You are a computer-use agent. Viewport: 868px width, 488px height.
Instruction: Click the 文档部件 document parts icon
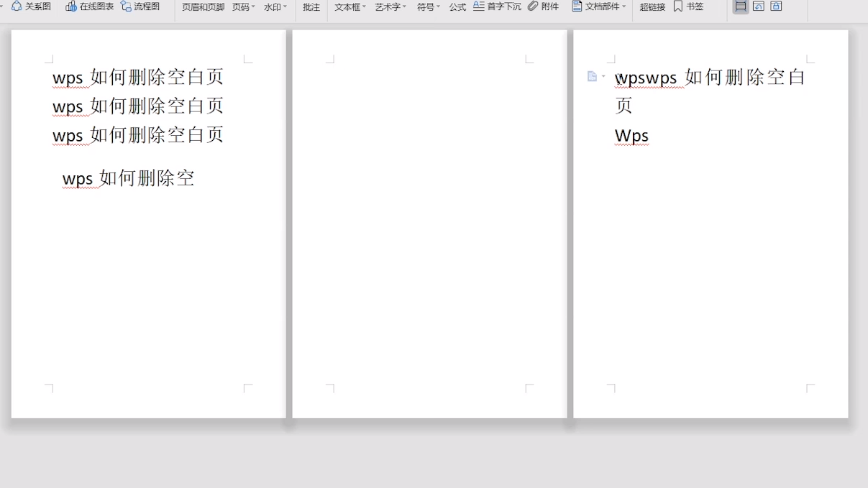[x=577, y=6]
